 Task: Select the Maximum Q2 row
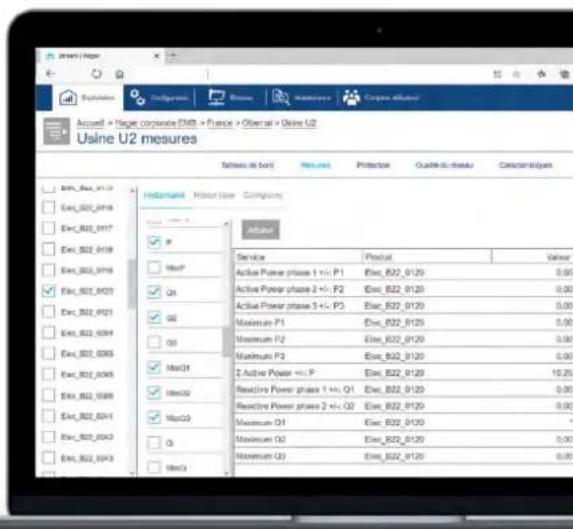403,439
